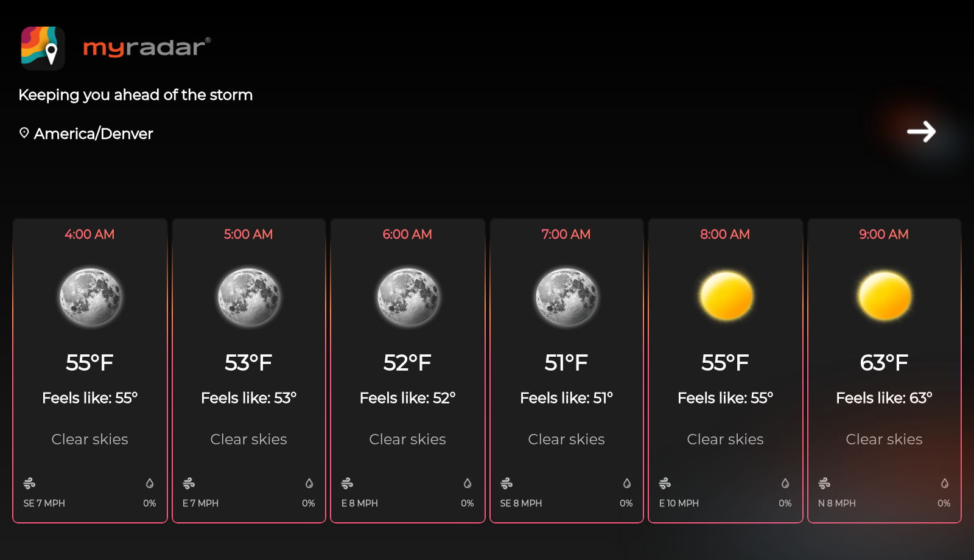Click the location pin icon beside America/Denver
Screen dimensions: 974x560
pos(24,133)
